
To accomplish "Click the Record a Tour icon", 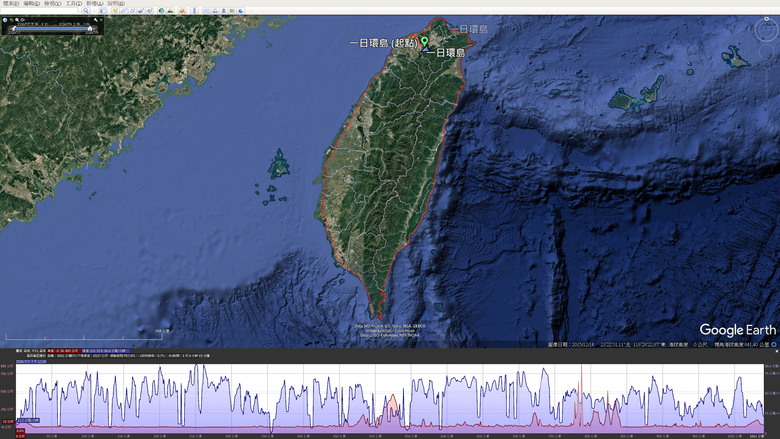I will click(x=149, y=10).
